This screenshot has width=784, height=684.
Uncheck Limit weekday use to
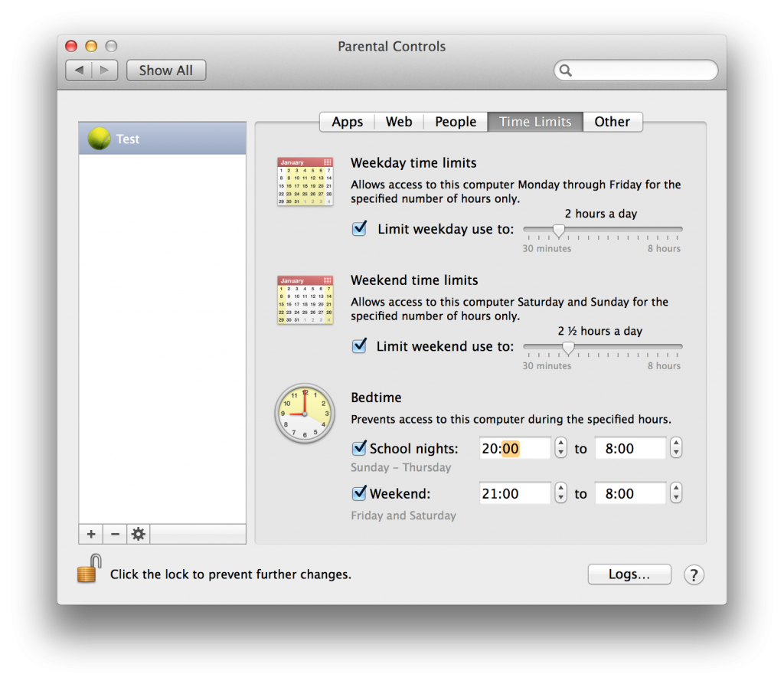coord(360,229)
